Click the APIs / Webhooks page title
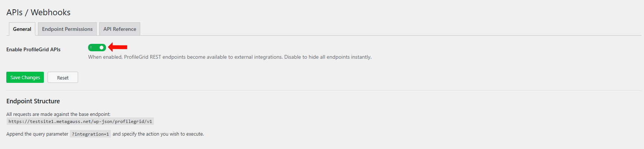Image resolution: width=644 pixels, height=149 pixels. [x=38, y=12]
